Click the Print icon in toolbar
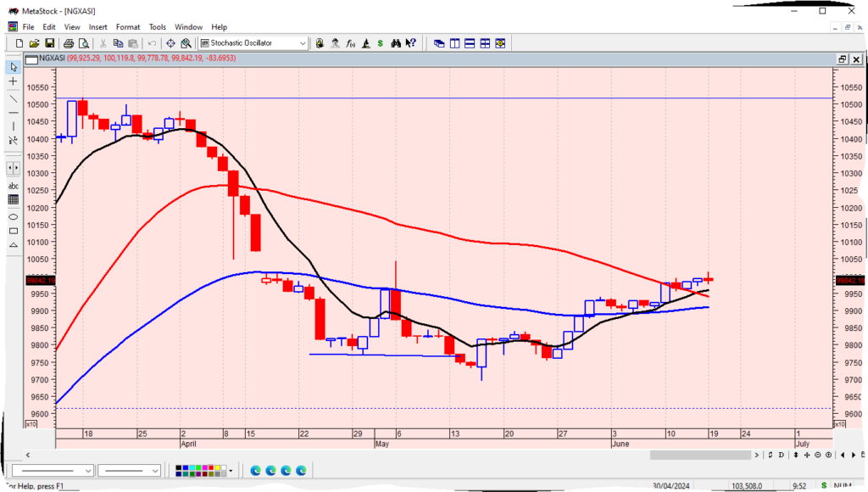 point(67,43)
